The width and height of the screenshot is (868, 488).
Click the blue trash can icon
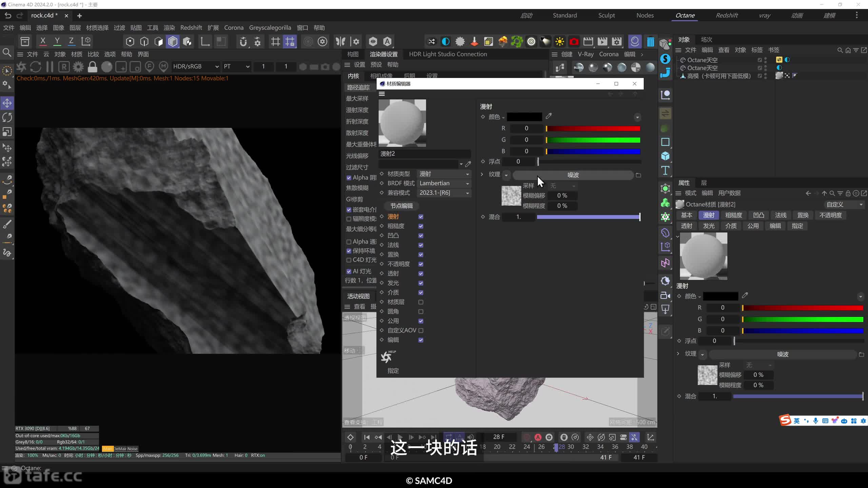(650, 42)
